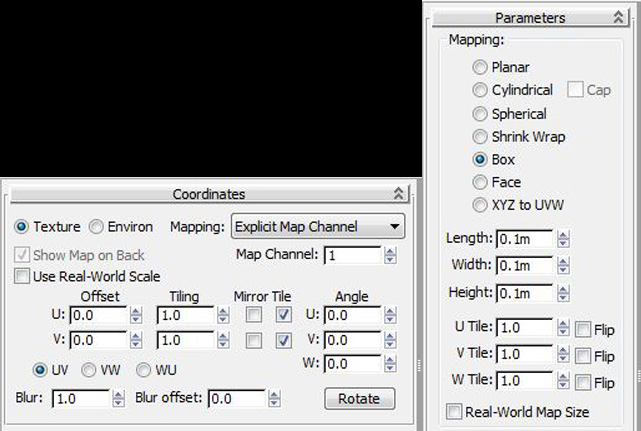Click the Blur value spinner
The image size is (641, 431).
tap(116, 398)
